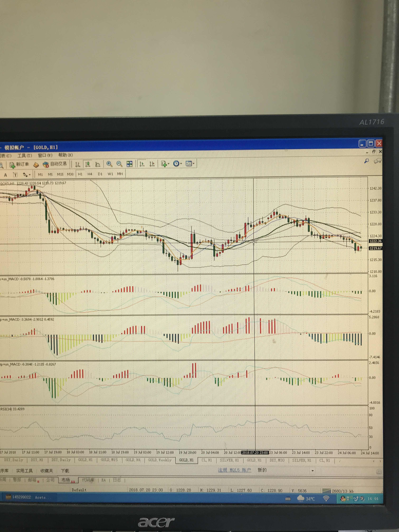Click the search magnifier in top right
Viewport: 399px width, 532px height.
pos(367,161)
